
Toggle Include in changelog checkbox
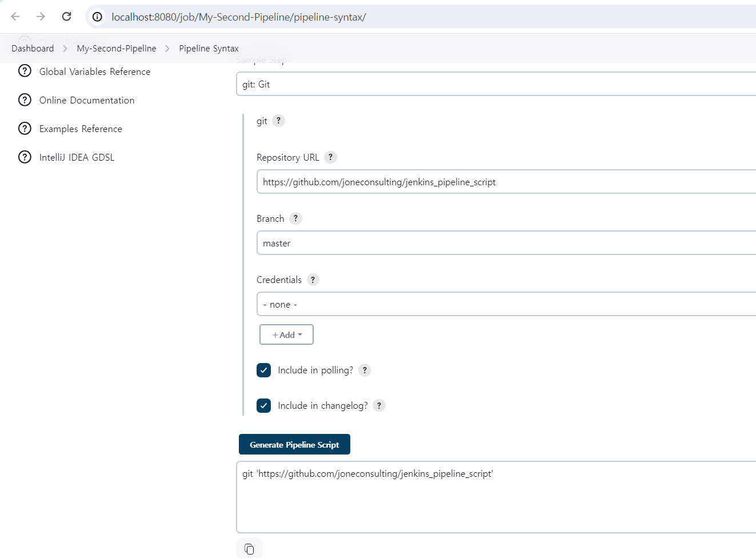pyautogui.click(x=263, y=405)
